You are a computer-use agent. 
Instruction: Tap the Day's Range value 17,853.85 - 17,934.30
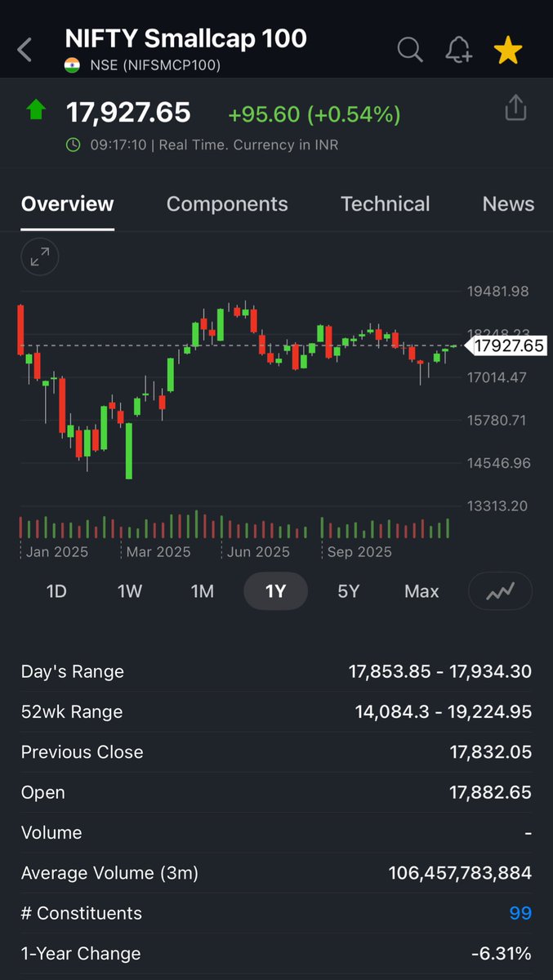(440, 672)
